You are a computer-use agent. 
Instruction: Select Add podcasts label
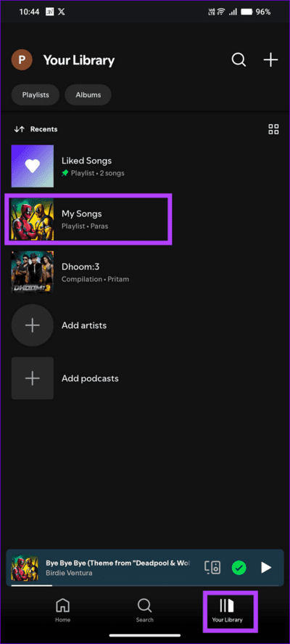(x=90, y=378)
